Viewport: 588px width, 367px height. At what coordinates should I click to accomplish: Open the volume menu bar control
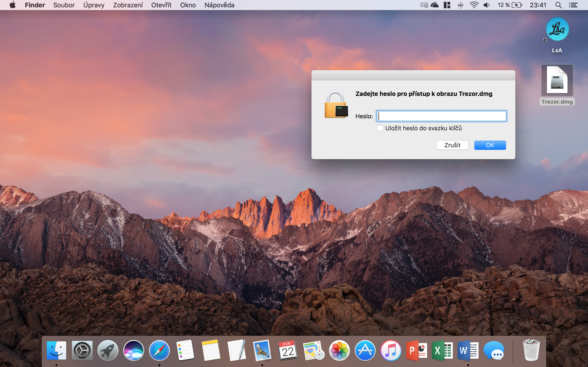486,5
